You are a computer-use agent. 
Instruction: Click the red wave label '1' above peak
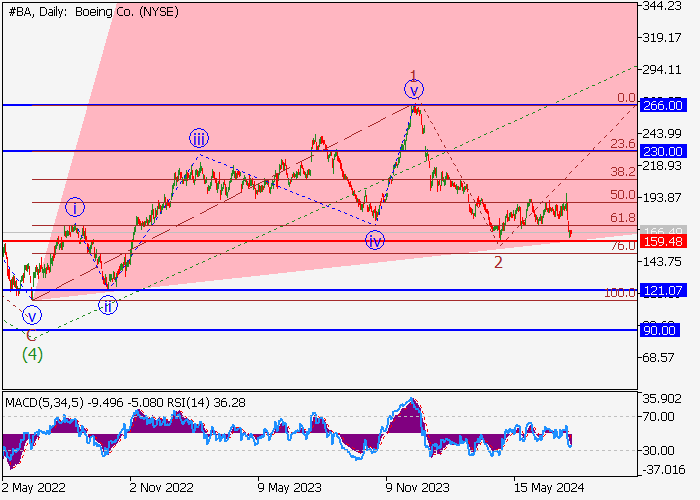point(413,75)
